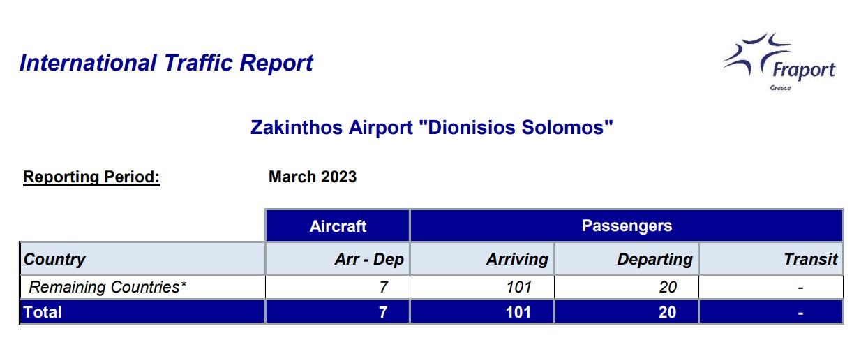The image size is (868, 340).
Task: Click the Total departing passengers 20
Action: point(668,312)
